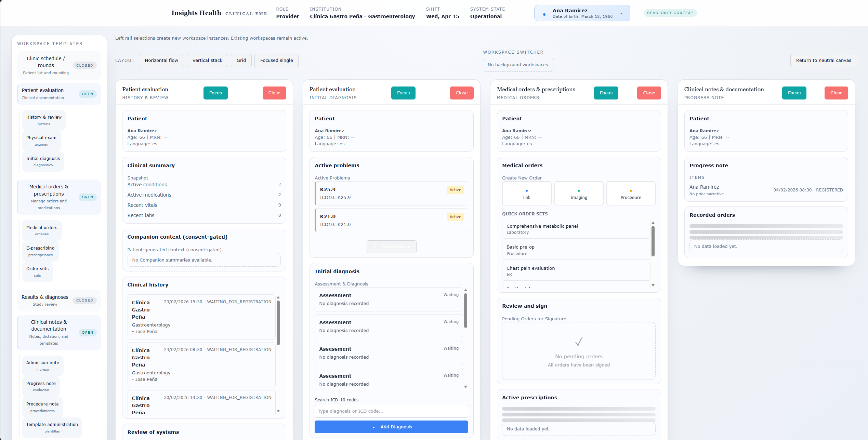The height and width of the screenshot is (440, 868).
Task: Click the Lab order blue dot icon
Action: pos(527,191)
